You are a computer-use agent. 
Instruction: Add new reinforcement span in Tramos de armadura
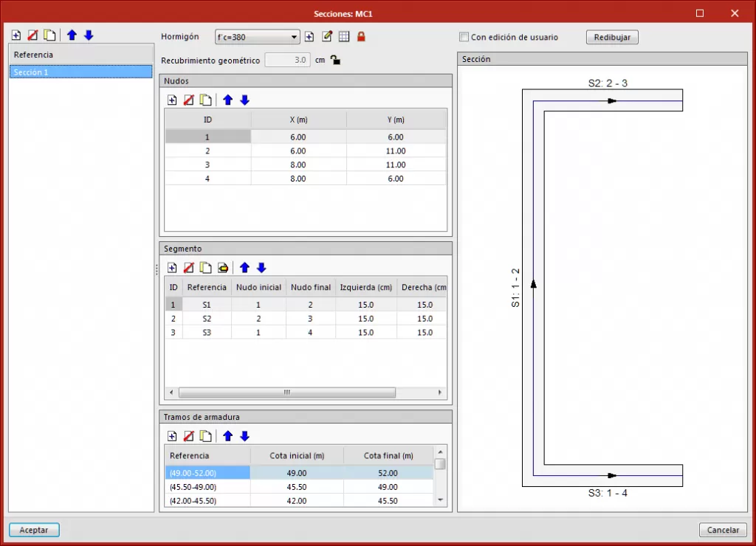[172, 436]
